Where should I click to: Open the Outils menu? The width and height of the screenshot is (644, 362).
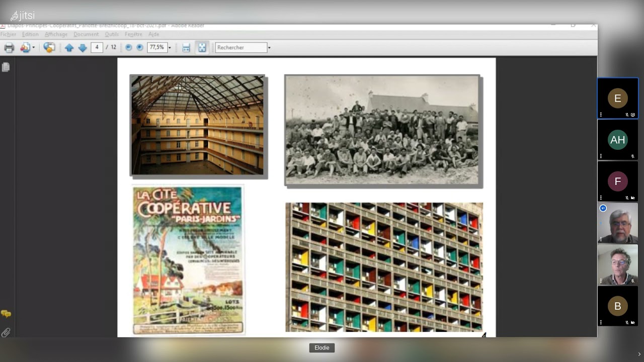coord(112,34)
